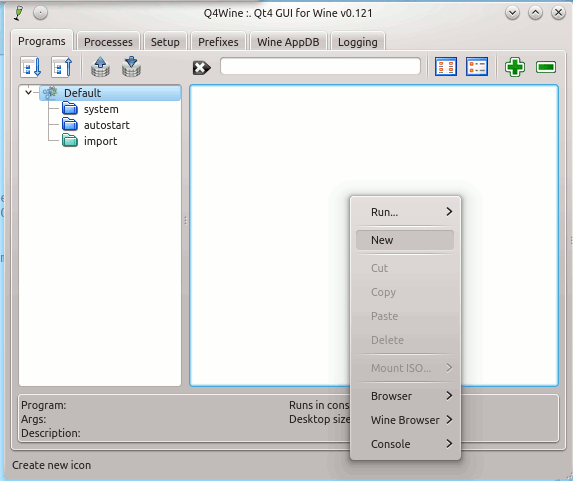Viewport: 573px width, 481px height.
Task: Click the green minus zoom-out icon
Action: tap(546, 67)
